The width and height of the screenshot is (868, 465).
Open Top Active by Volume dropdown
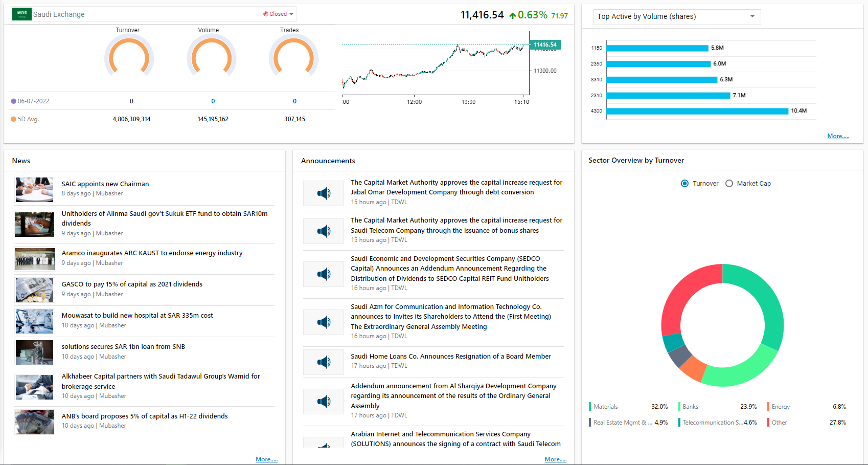(x=677, y=16)
